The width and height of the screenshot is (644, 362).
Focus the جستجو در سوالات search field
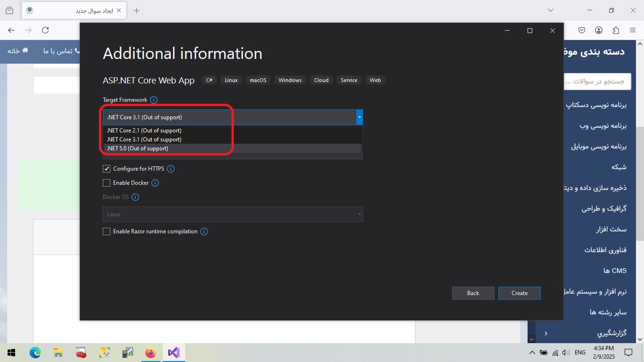point(597,81)
